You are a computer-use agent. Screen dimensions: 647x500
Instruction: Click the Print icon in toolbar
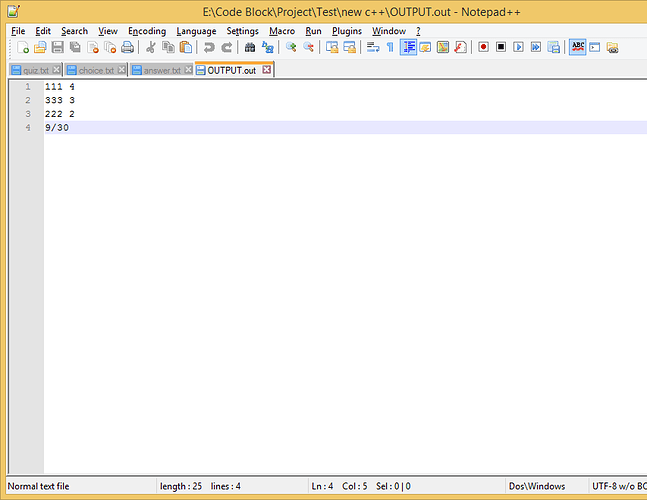[127, 47]
